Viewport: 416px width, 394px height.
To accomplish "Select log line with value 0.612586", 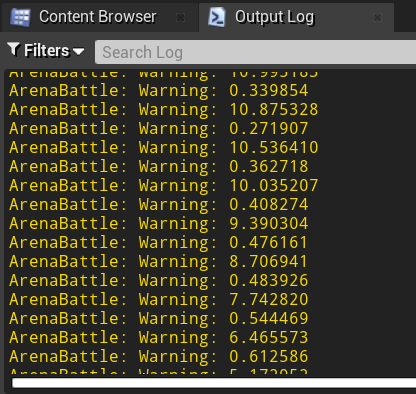I will (x=159, y=356).
